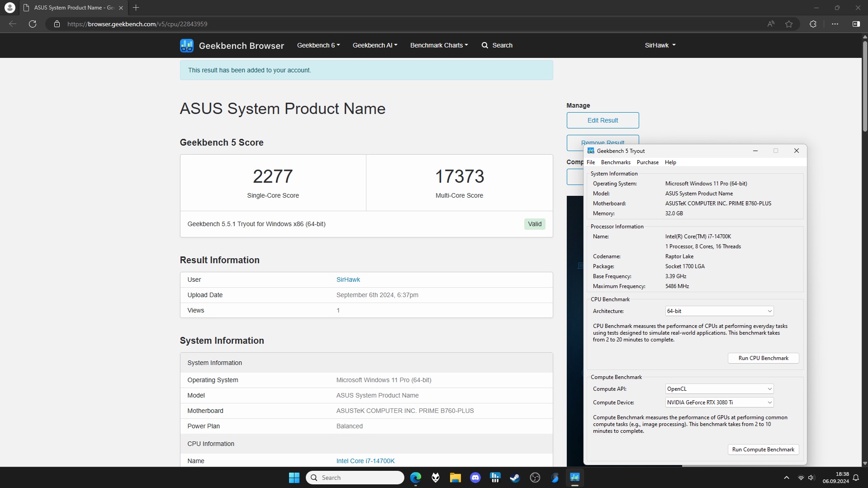Open browser settings three-dots menu
Image resolution: width=868 pixels, height=488 pixels.
coord(835,24)
